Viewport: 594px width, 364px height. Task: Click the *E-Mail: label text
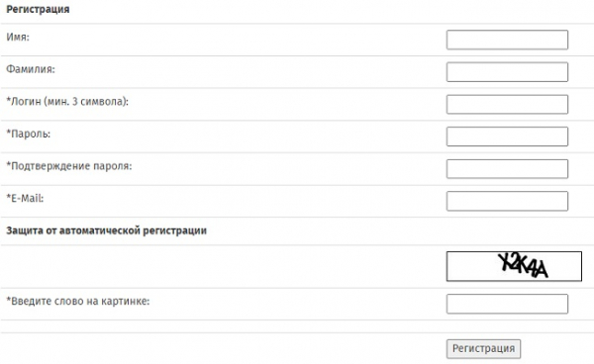[25, 198]
